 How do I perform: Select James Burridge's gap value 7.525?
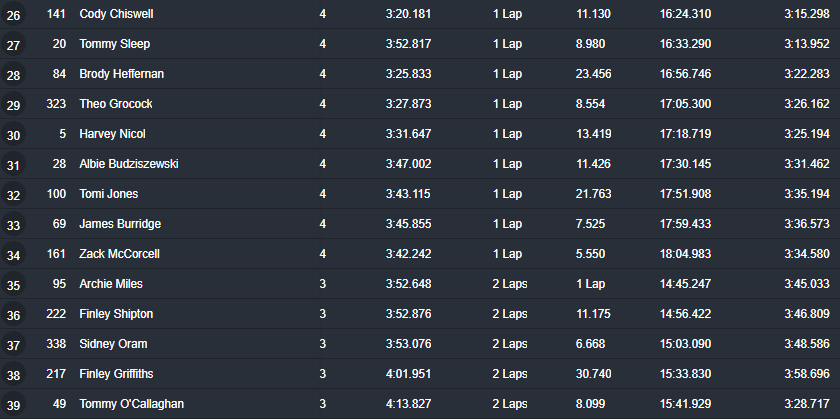click(590, 224)
